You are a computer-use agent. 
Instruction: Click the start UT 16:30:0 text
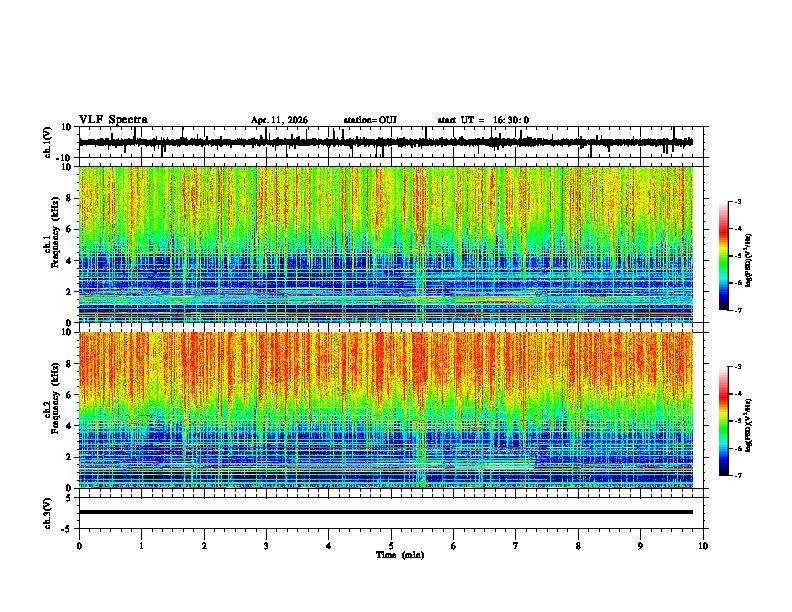(483, 120)
